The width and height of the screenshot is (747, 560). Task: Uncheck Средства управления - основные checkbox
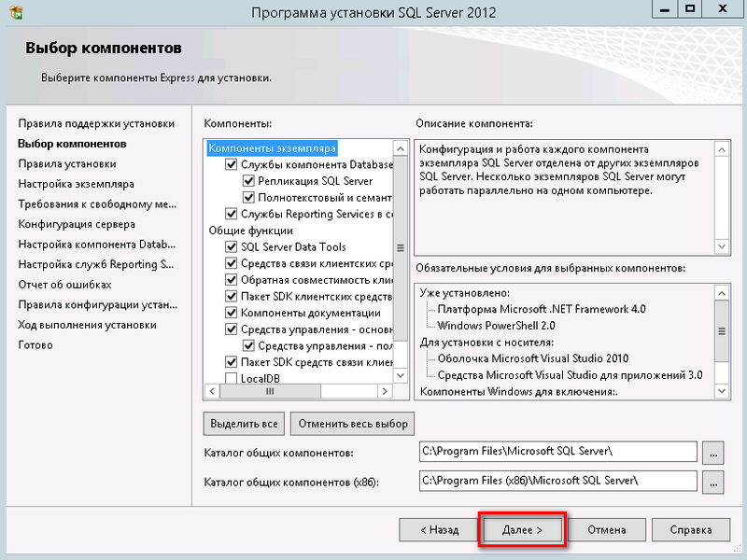[x=231, y=329]
